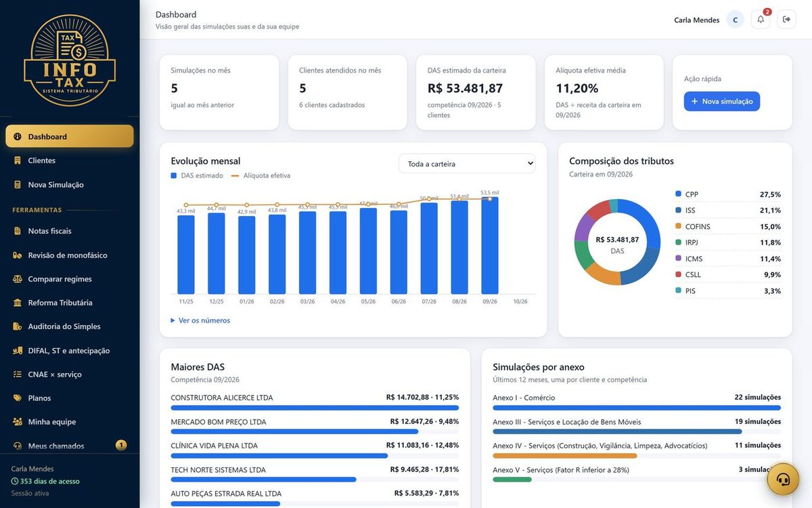Click the MERCADO BOM PREÇO LTDA row
The image size is (812, 508).
[315, 426]
